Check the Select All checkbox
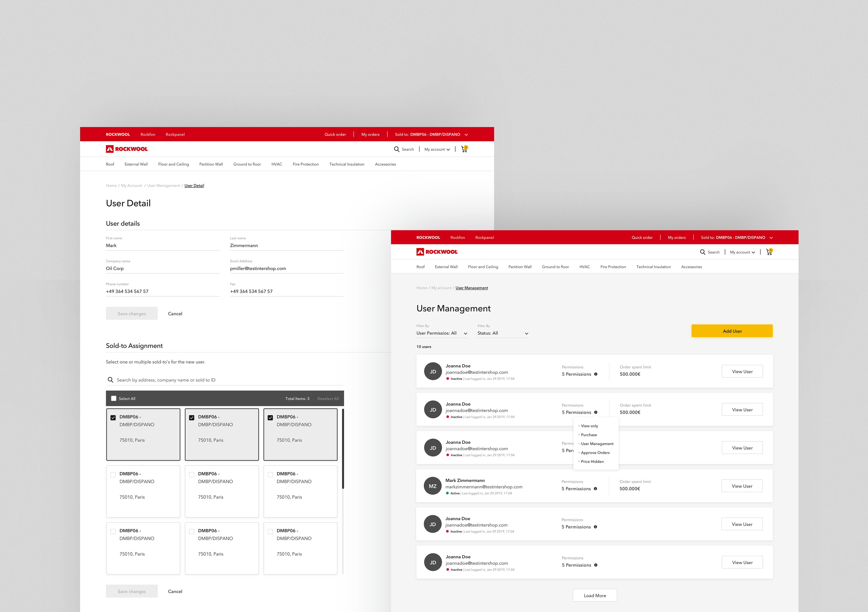Screen dimensions: 868x612 [113, 398]
